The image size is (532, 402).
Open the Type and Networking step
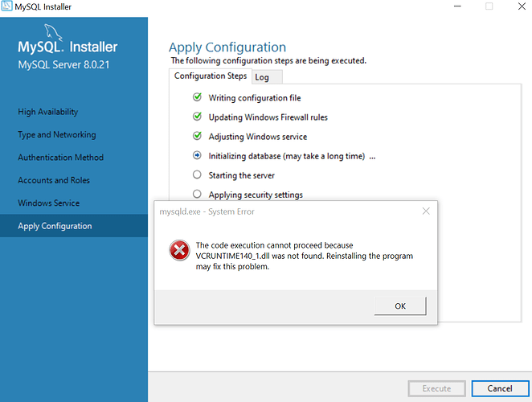pyautogui.click(x=56, y=135)
